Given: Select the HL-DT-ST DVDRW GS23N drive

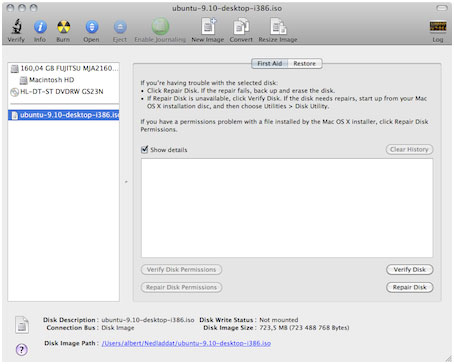Looking at the screenshot, I should (57, 92).
